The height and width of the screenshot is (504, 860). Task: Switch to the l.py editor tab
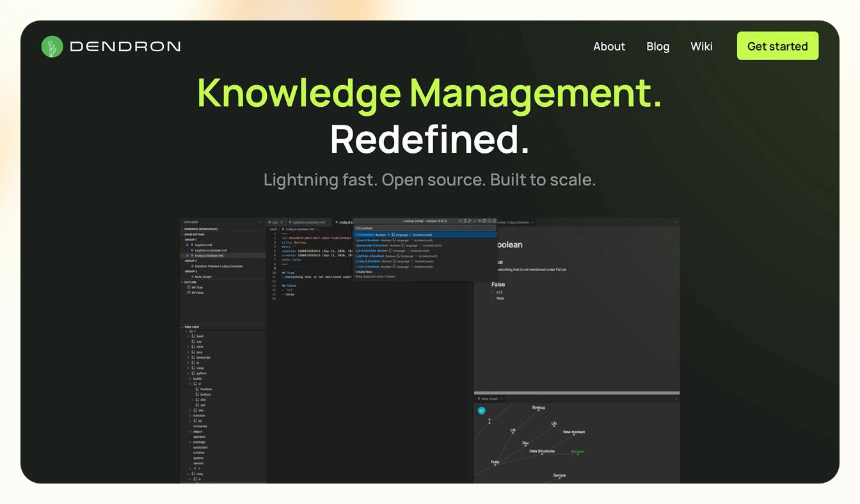click(276, 222)
